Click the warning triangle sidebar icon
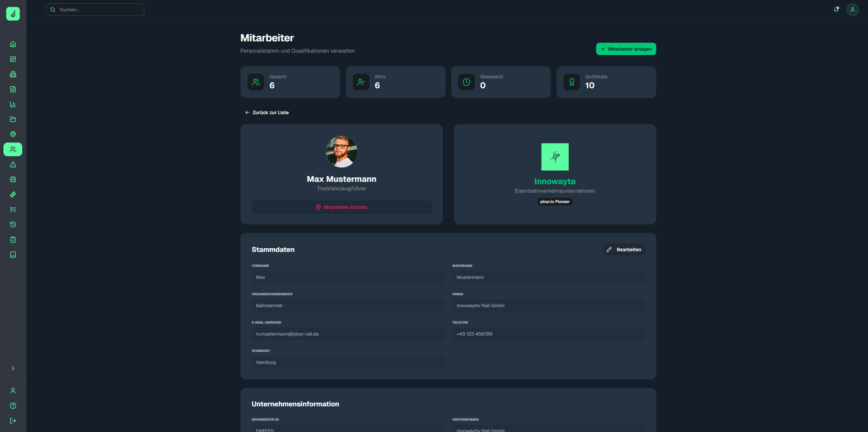This screenshot has width=868, height=432. pos(13,164)
